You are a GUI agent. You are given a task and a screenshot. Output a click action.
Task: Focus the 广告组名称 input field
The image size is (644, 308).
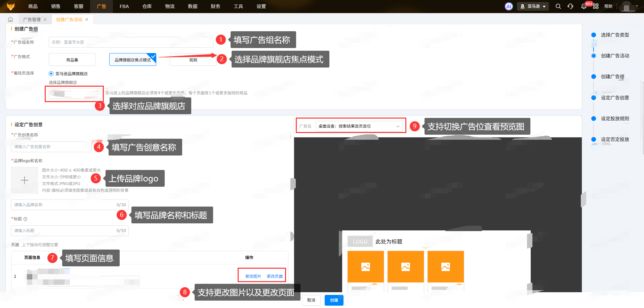tap(131, 42)
